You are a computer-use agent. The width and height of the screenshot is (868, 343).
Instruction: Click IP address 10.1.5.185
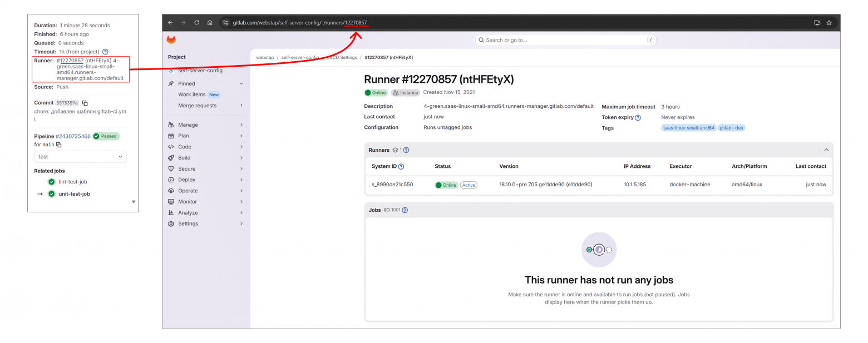(x=635, y=185)
